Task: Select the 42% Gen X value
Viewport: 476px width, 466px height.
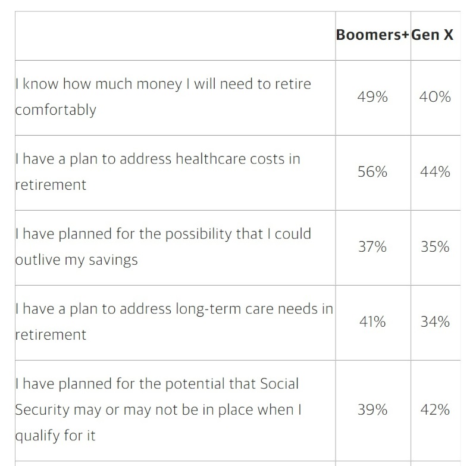Action: (435, 410)
